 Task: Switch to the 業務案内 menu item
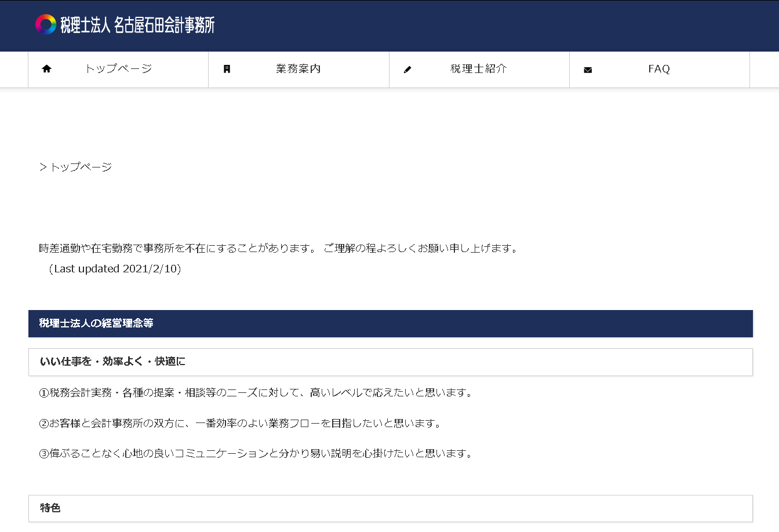pyautogui.click(x=299, y=68)
